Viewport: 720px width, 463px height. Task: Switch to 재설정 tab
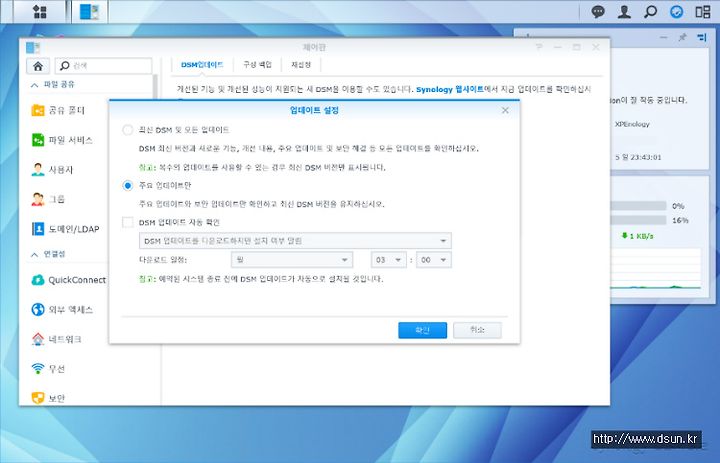(x=301, y=65)
